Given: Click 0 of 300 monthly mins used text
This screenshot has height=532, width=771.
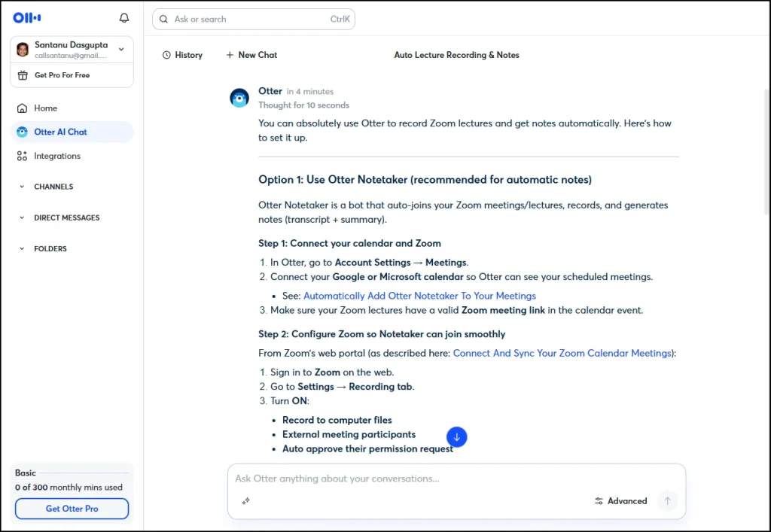Looking at the screenshot, I should point(69,488).
